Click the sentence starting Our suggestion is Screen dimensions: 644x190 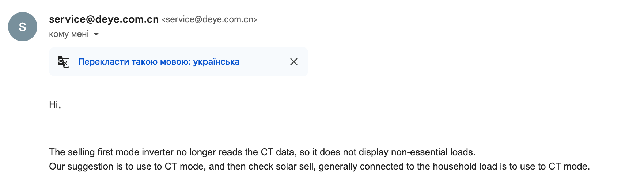[x=319, y=166]
